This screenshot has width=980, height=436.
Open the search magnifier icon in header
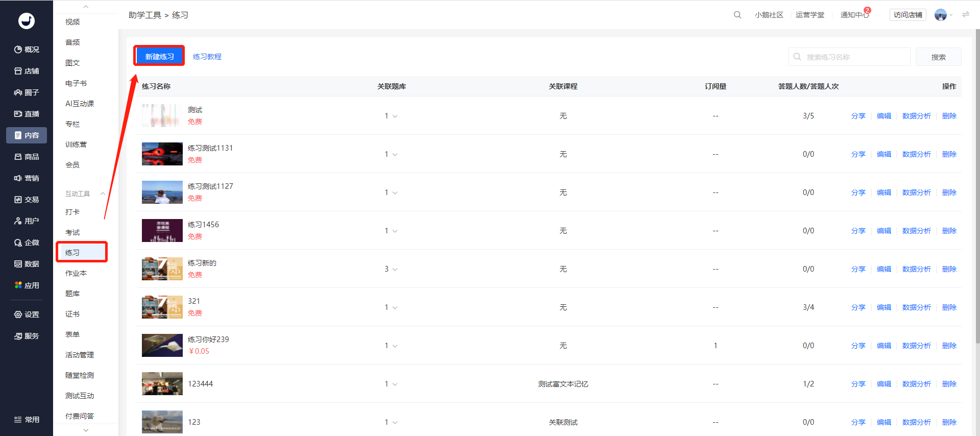(738, 15)
